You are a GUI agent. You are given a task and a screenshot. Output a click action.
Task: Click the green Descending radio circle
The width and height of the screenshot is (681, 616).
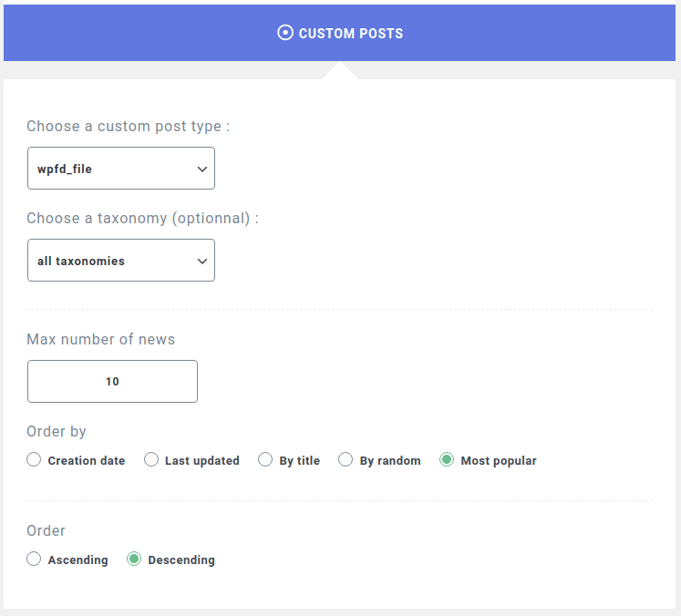[134, 559]
